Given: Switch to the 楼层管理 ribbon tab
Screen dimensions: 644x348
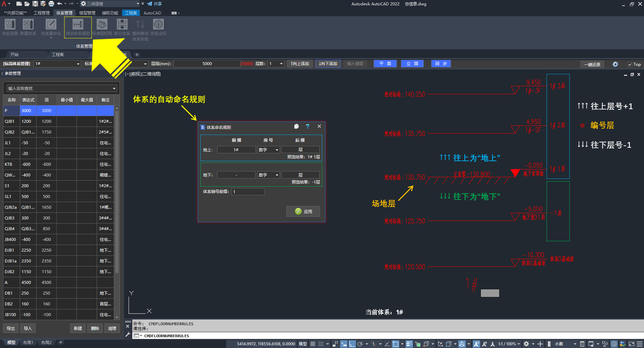Looking at the screenshot, I should point(87,13).
